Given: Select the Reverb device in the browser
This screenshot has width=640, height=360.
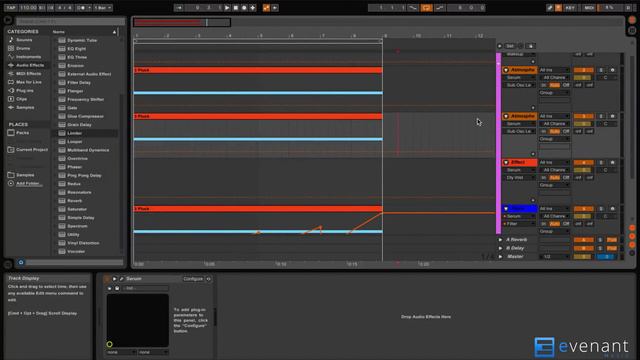Looking at the screenshot, I should [x=74, y=201].
